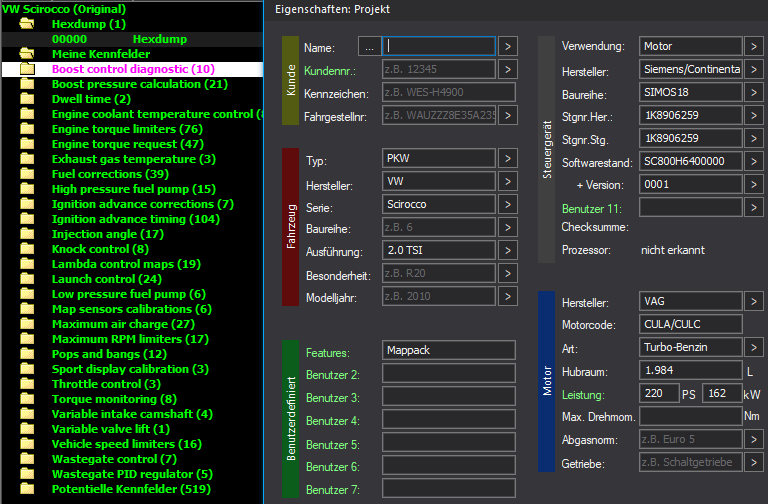
Task: Click the green Leistung label
Action: (x=583, y=395)
